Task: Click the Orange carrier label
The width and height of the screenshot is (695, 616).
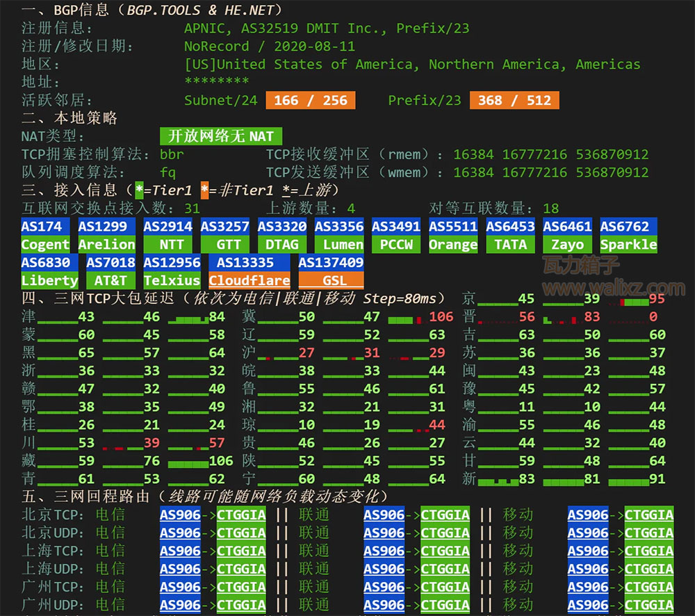Action: coord(453,244)
